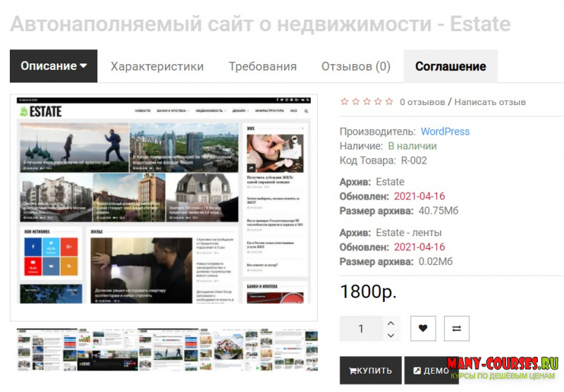This screenshot has width=564, height=392.
Task: Open the Соглашение tab
Action: click(450, 66)
